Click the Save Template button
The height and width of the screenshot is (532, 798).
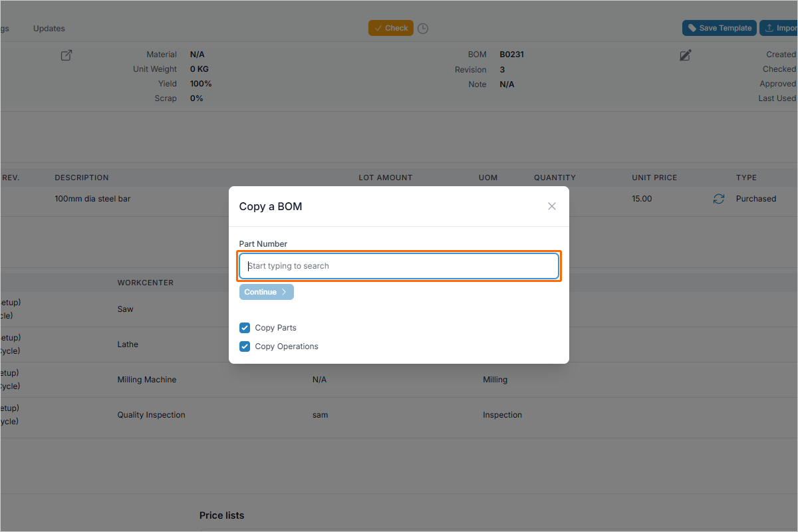coord(720,28)
